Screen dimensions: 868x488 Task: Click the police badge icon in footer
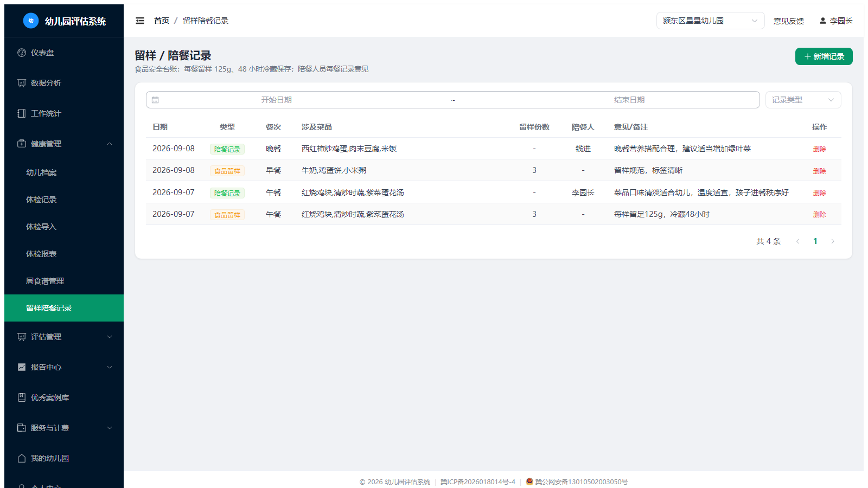[x=529, y=481]
